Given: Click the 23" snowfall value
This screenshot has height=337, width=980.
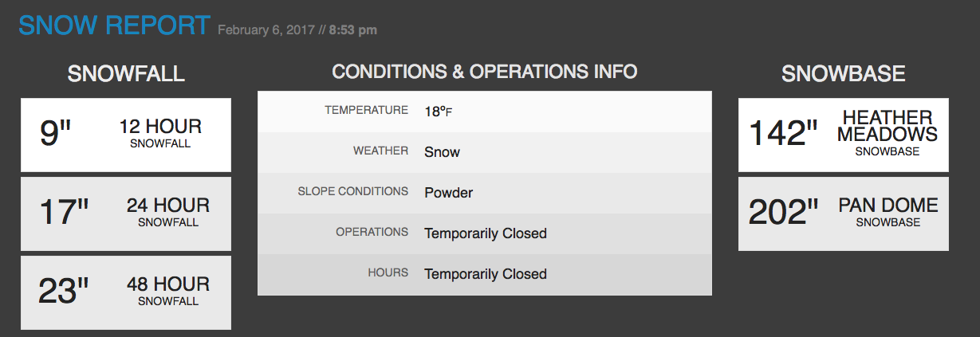Looking at the screenshot, I should (64, 292).
